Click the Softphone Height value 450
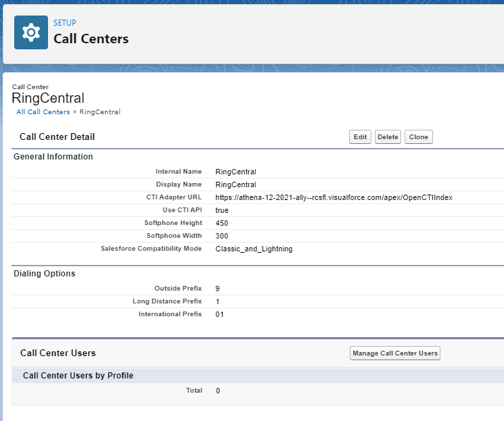Image resolution: width=504 pixels, height=421 pixels. [222, 223]
